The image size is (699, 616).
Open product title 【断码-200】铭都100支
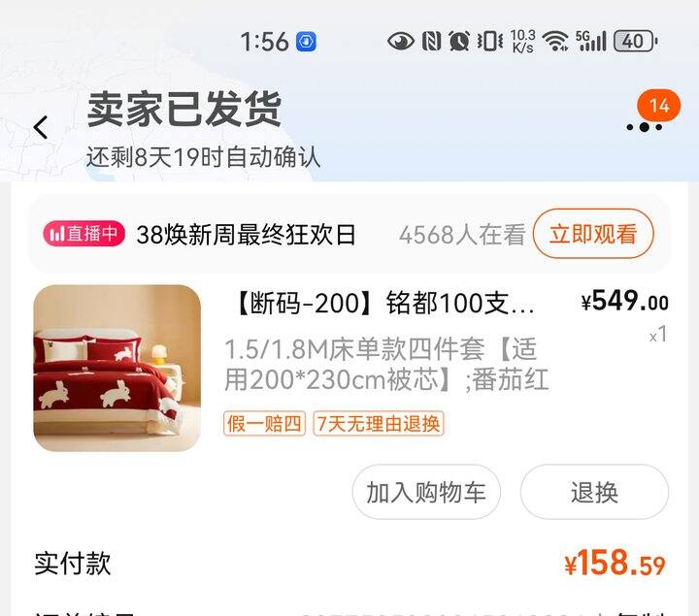coord(383,304)
